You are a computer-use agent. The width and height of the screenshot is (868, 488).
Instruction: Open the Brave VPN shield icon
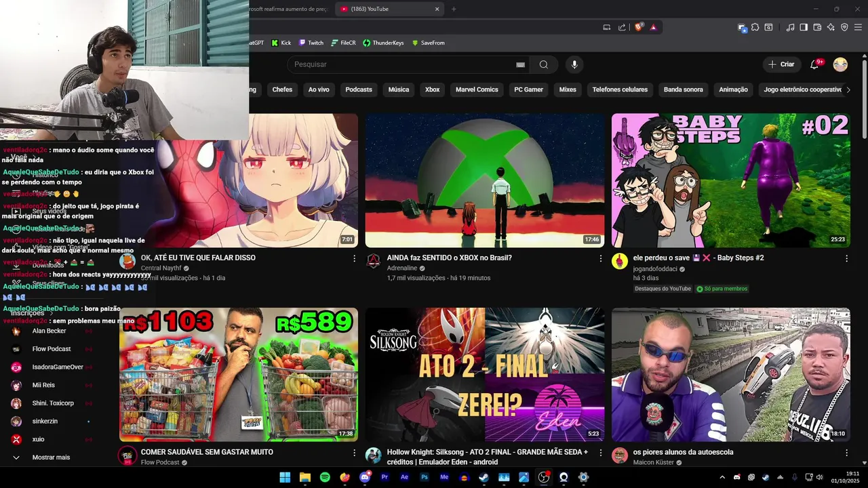[844, 27]
